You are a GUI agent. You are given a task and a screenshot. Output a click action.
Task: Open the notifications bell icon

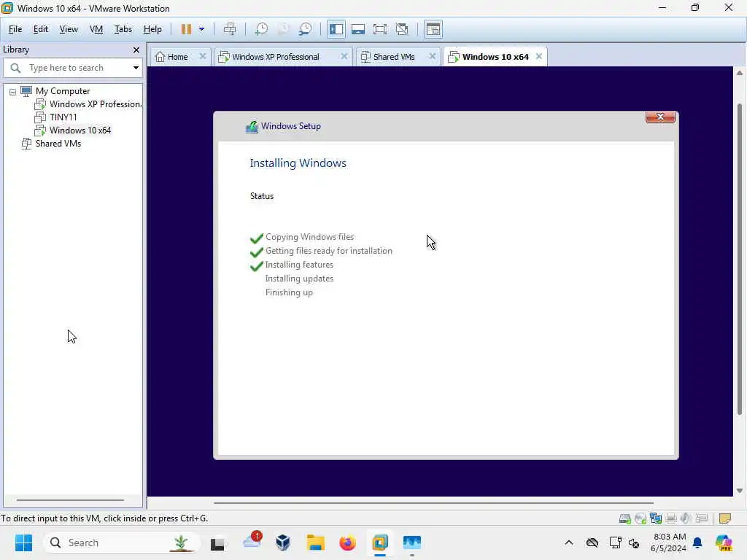tap(697, 542)
